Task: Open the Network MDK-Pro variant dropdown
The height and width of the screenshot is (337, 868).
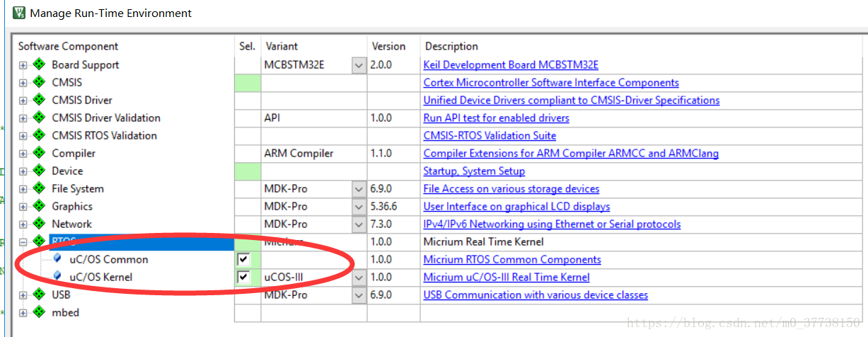Action: 359,224
